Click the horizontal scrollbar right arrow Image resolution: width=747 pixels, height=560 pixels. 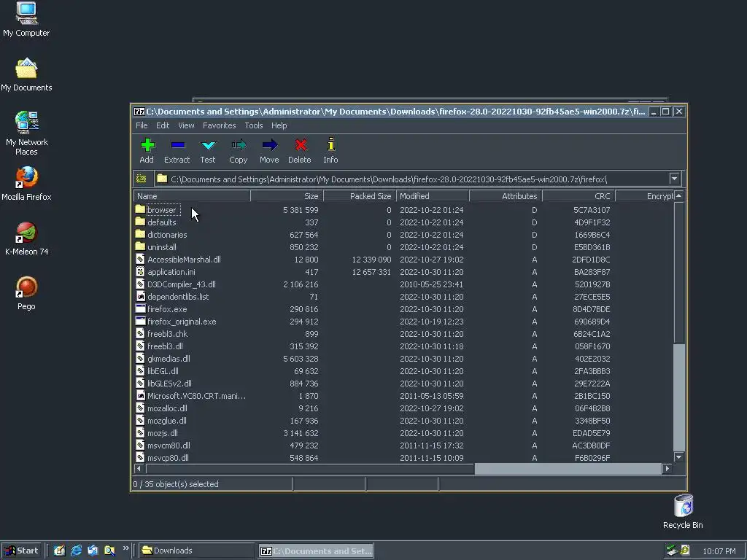click(667, 469)
